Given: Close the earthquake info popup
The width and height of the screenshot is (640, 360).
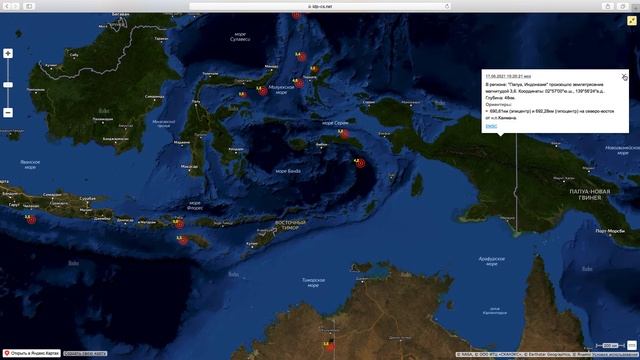Looking at the screenshot, I should coord(624,76).
